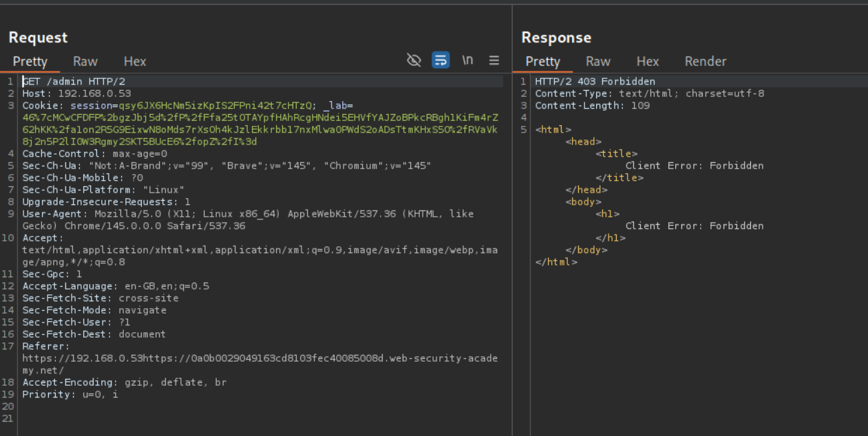Open the Request panel hamburger menu

(494, 61)
